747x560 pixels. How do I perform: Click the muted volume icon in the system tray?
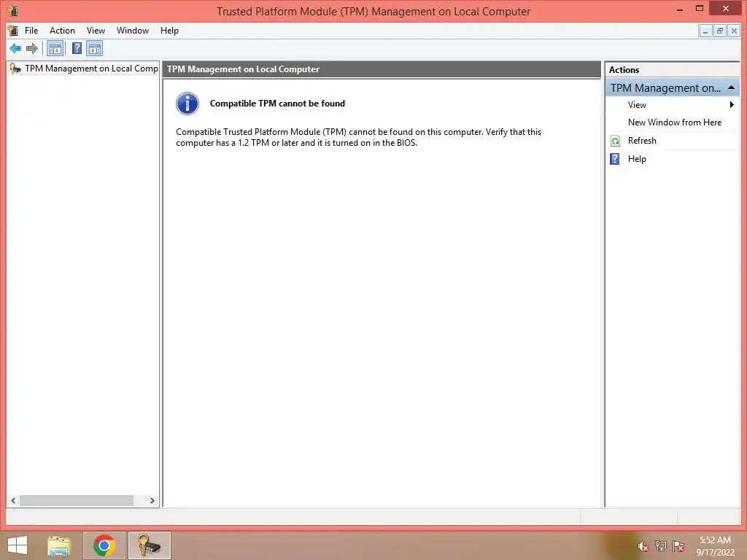coord(643,546)
